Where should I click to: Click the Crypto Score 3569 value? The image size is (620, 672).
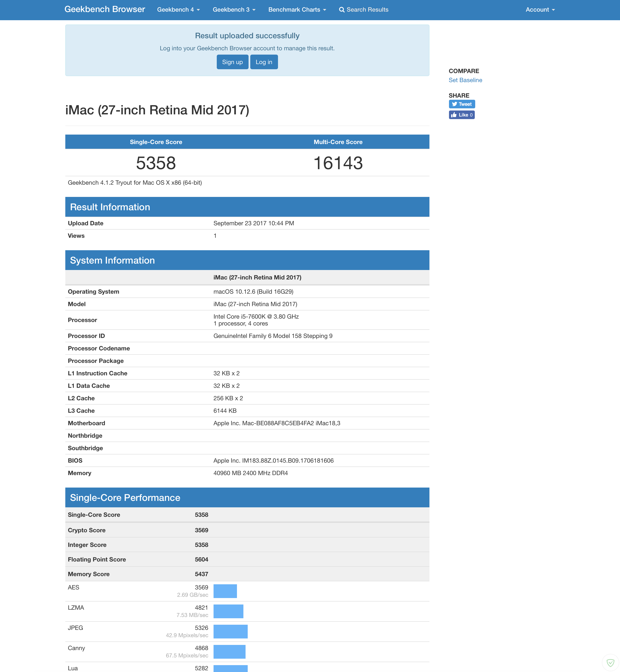pyautogui.click(x=202, y=530)
